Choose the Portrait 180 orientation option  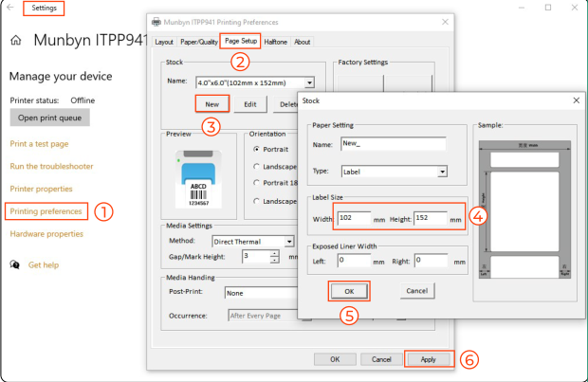tap(256, 183)
